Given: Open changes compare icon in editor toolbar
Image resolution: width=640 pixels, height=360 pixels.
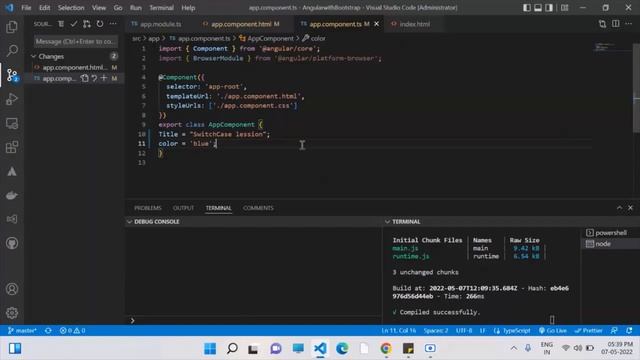Looking at the screenshot, I should 602,24.
